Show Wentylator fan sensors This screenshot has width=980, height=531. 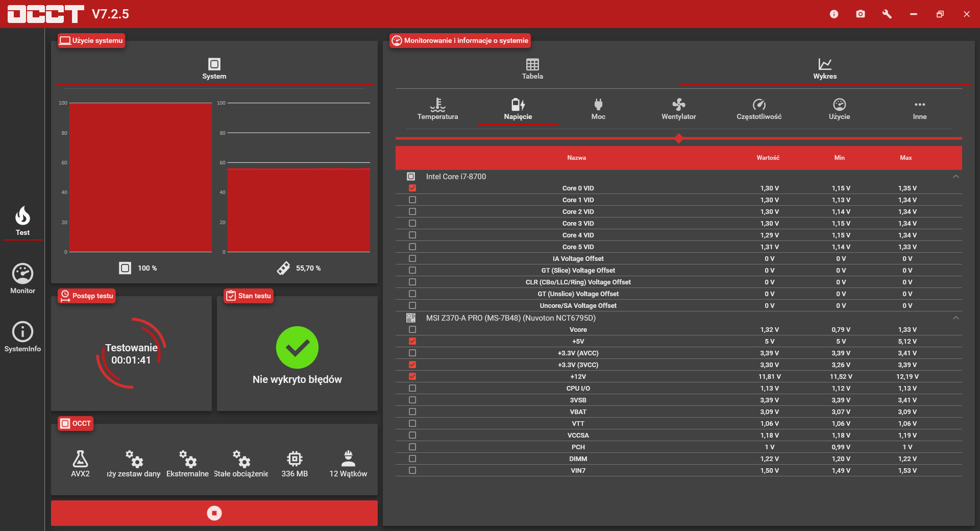pos(679,109)
